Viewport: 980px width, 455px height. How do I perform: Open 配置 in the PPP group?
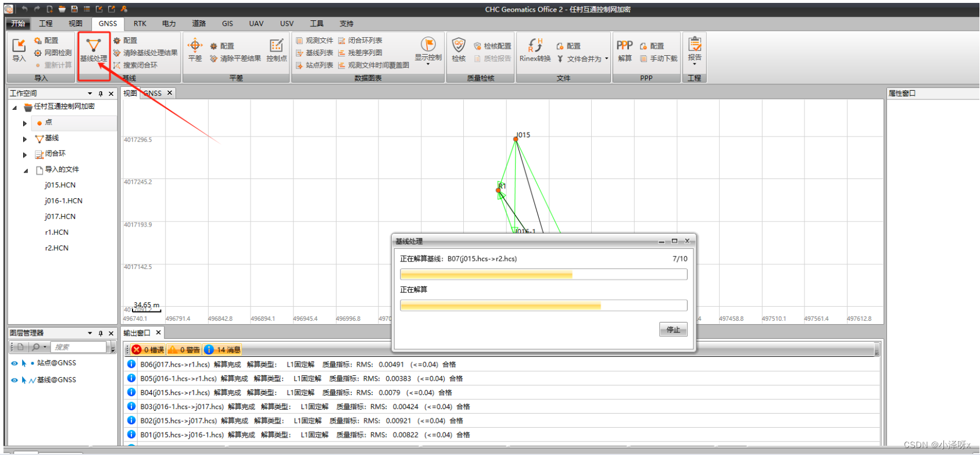(x=652, y=46)
